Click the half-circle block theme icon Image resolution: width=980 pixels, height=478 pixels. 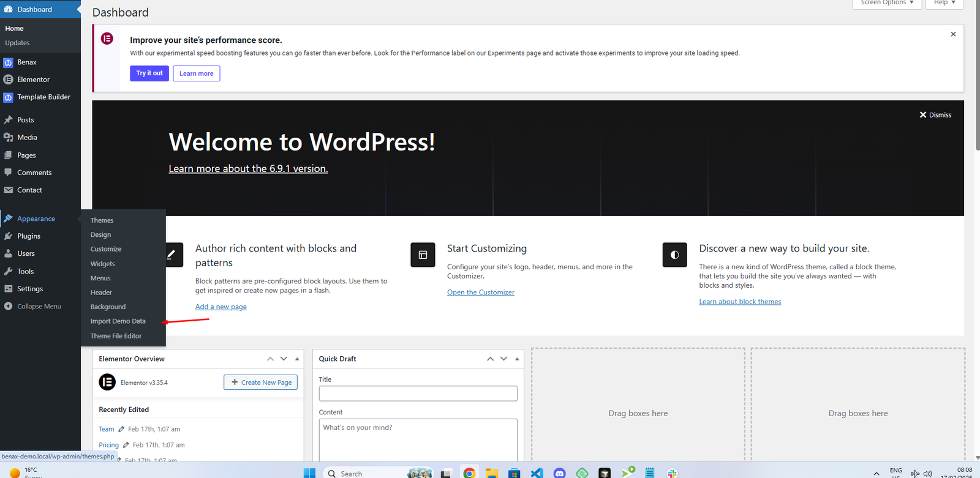[674, 255]
